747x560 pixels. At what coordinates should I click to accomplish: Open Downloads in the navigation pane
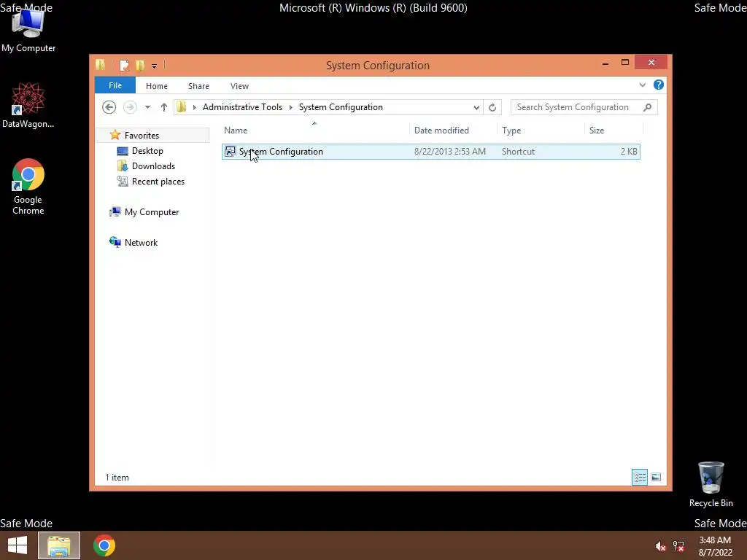point(153,166)
